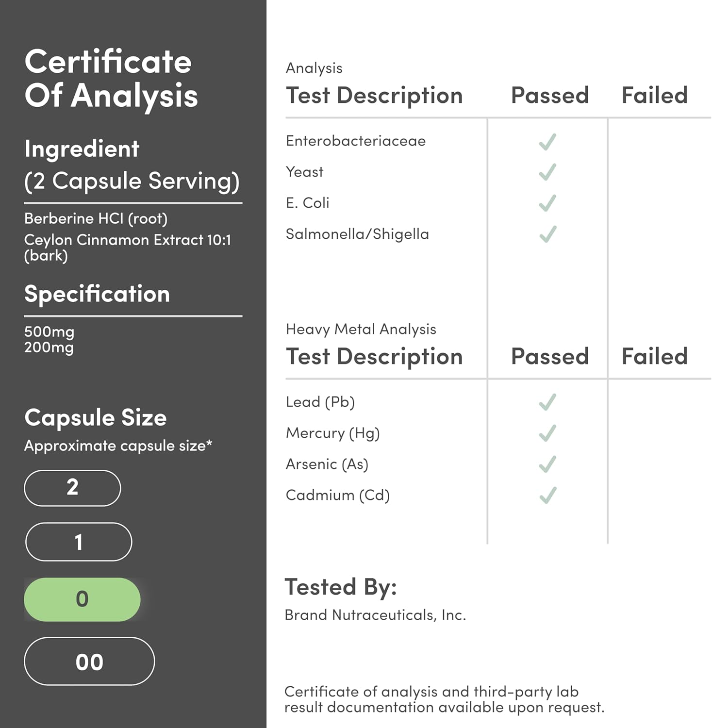Click the third-party lab documentation notice
Viewport: 712px width, 728px height.
pyautogui.click(x=444, y=699)
